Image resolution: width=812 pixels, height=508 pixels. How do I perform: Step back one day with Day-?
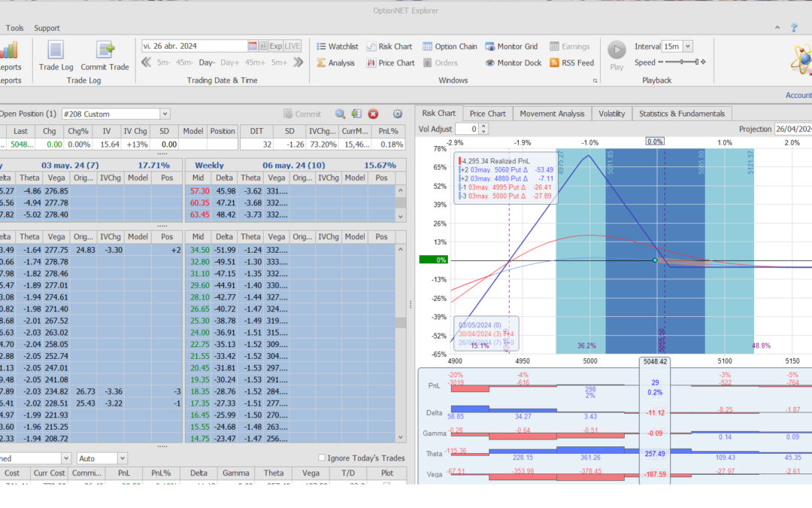pos(207,63)
